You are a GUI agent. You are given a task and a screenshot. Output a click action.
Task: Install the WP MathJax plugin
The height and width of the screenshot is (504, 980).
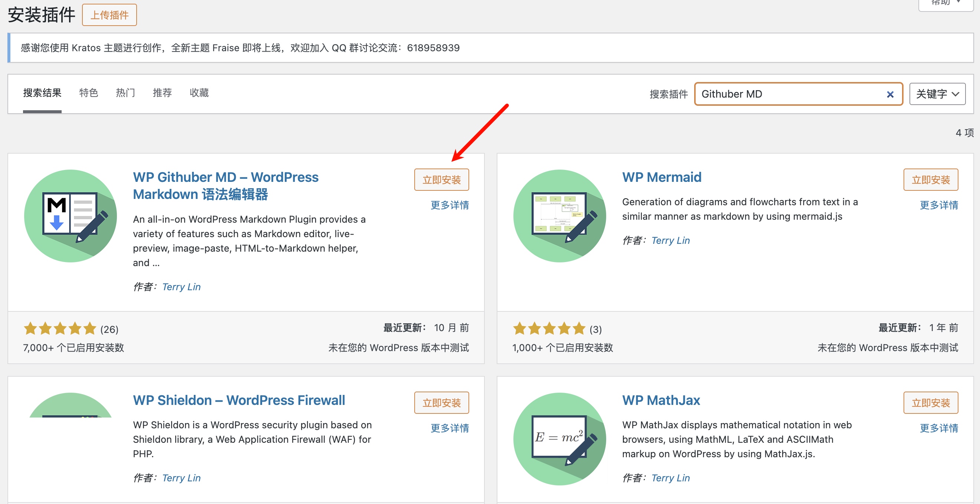931,402
